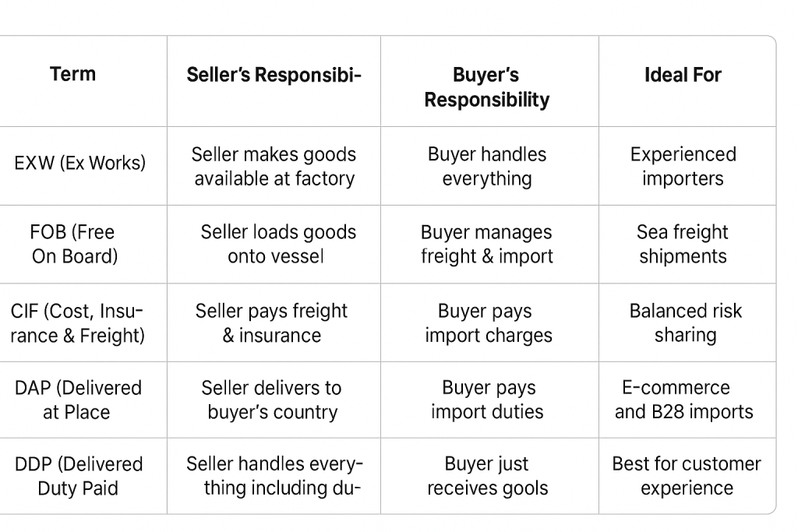798x532 pixels.
Task: Select the "E-commerce and B28 imports" cell
Action: point(683,400)
